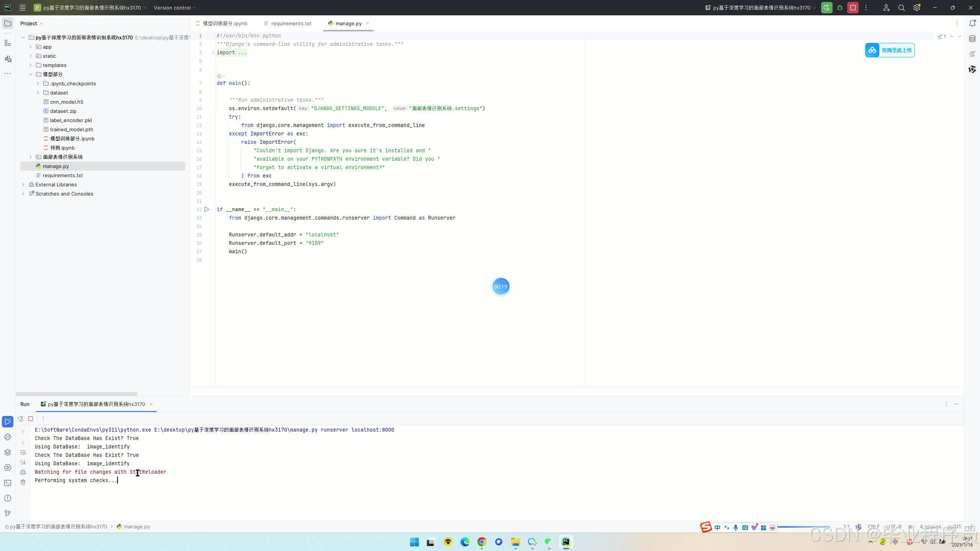
Task: Open the Notifications bell
Action: click(x=972, y=23)
